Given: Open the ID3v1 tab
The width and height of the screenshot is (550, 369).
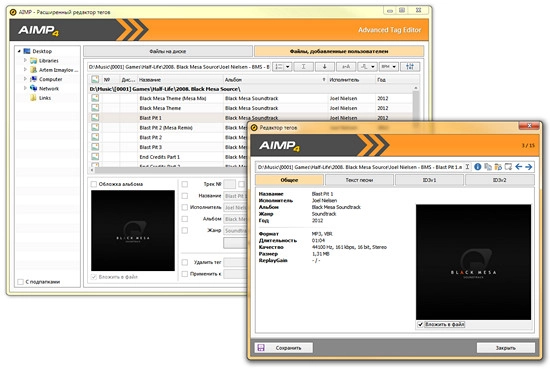Looking at the screenshot, I should (429, 180).
